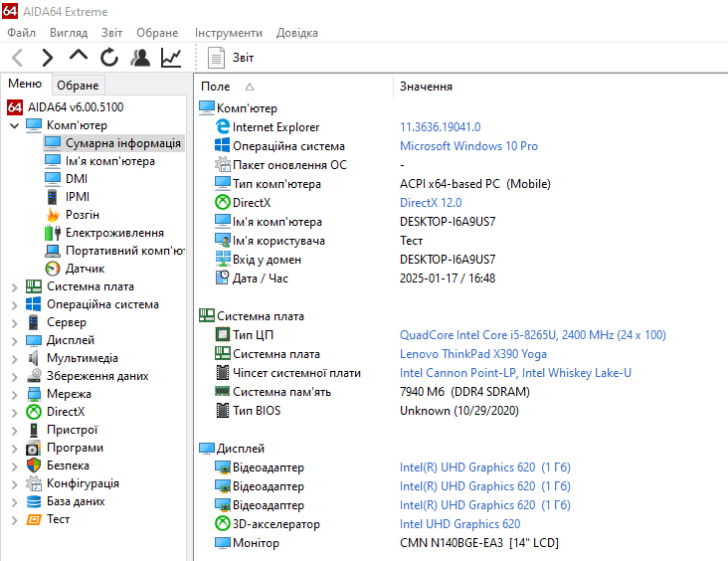Switch to the Меню tab
The height and width of the screenshot is (561, 728).
[25, 84]
